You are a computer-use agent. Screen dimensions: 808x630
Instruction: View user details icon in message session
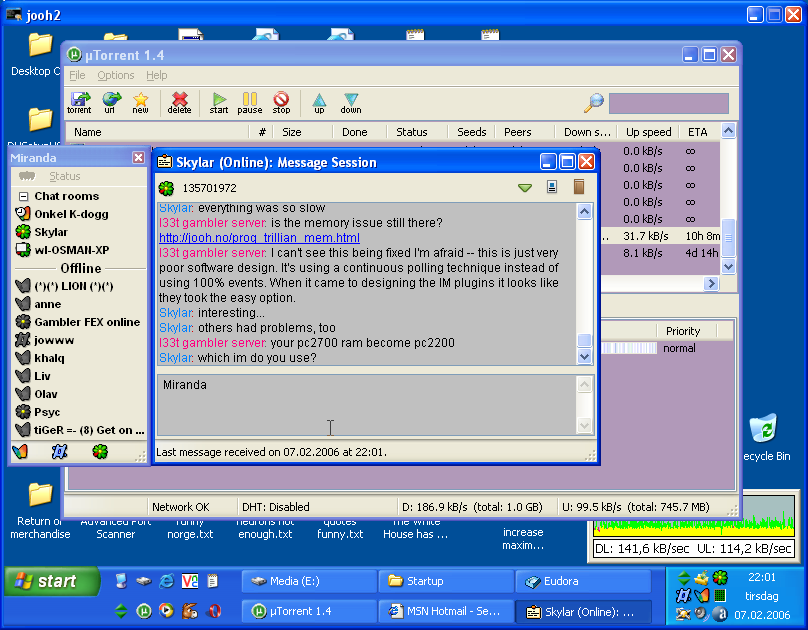pyautogui.click(x=552, y=186)
